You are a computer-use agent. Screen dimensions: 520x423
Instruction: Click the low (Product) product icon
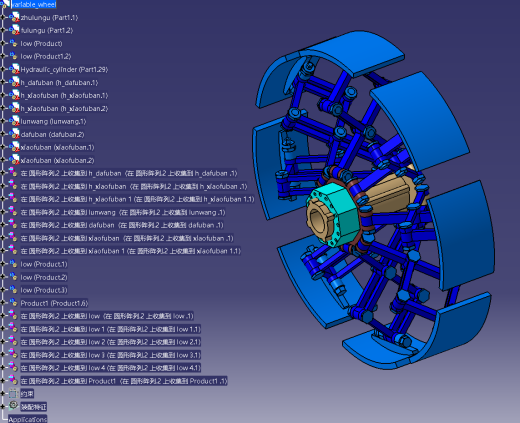pos(13,43)
